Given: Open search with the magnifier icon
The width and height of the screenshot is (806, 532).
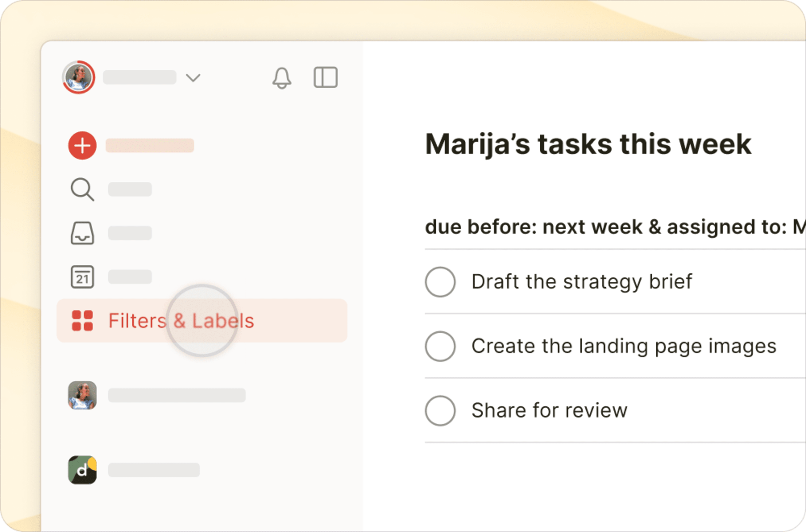Looking at the screenshot, I should coord(82,189).
